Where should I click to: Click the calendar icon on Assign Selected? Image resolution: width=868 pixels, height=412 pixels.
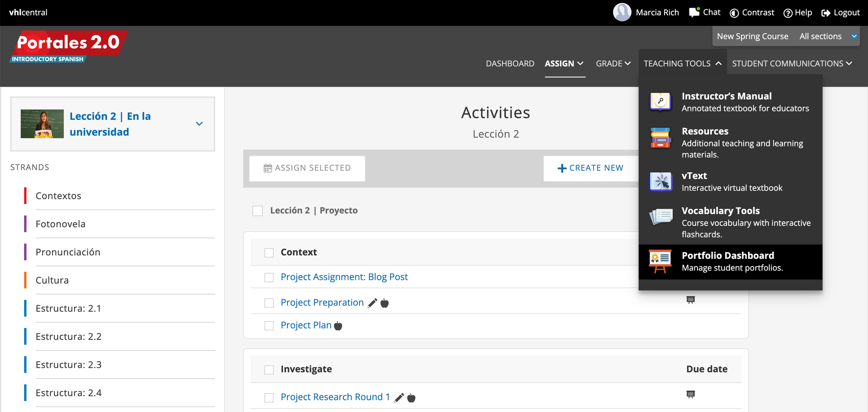(x=268, y=168)
